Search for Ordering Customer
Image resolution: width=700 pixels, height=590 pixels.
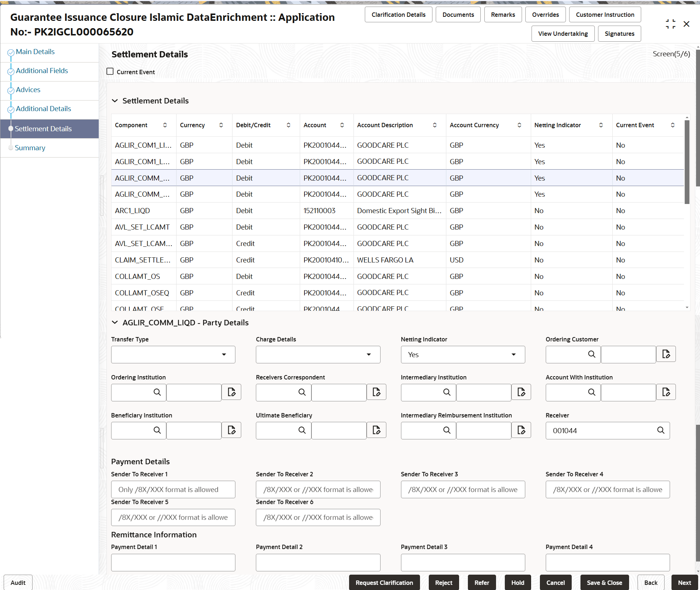coord(591,354)
